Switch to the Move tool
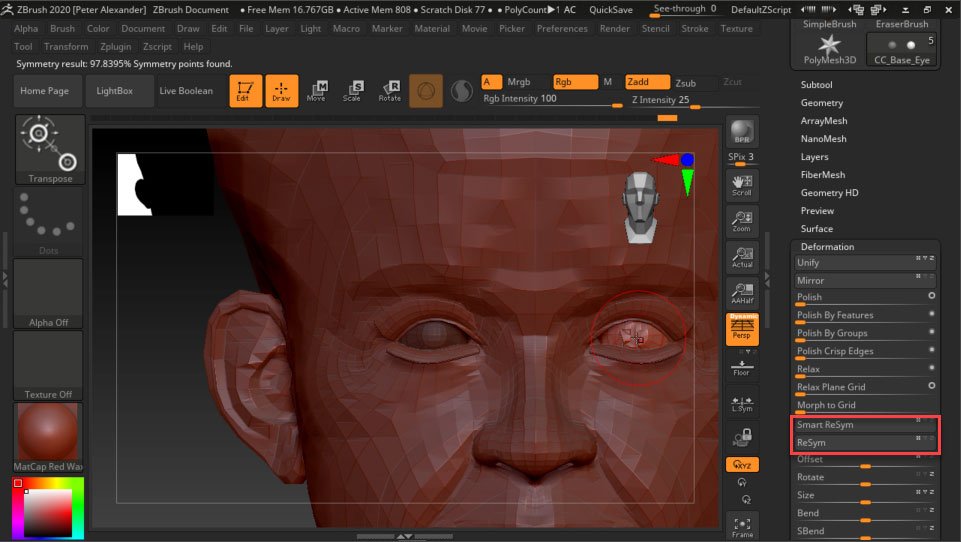This screenshot has width=961, height=542. 317,91
